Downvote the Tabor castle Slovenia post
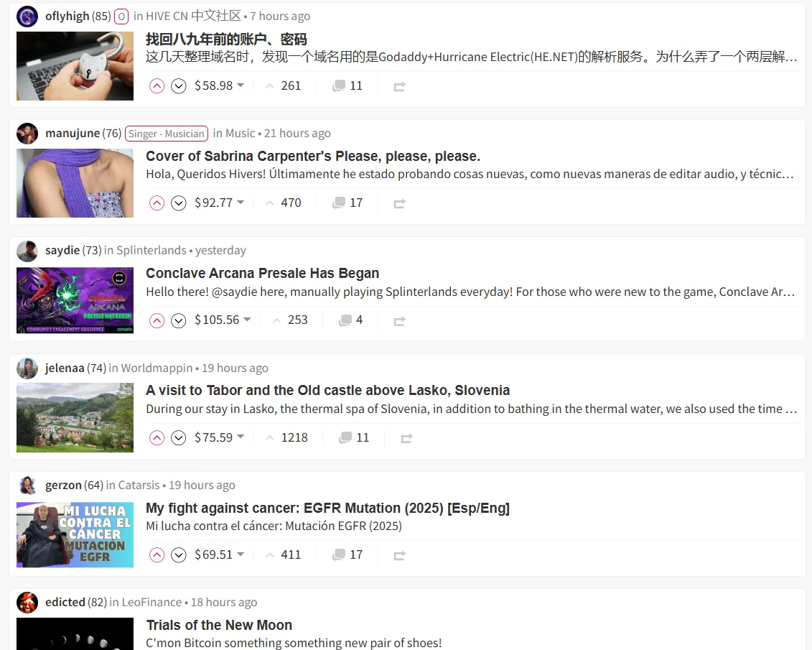Viewport: 812px width, 650px height. pos(179,437)
